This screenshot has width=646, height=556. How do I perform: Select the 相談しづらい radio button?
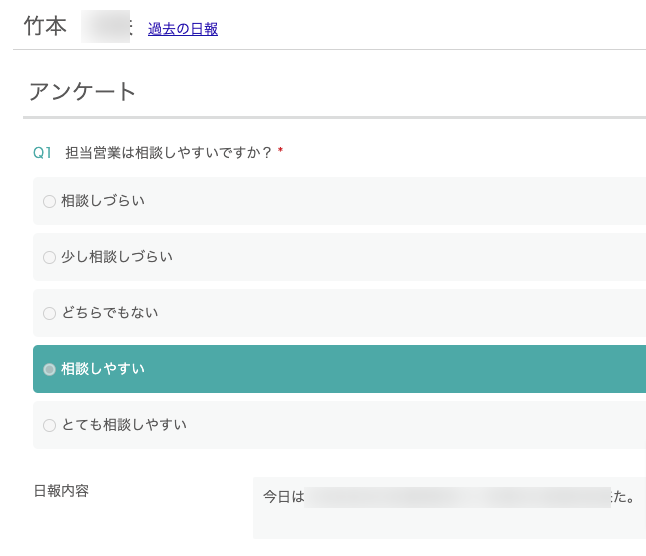tap(49, 201)
